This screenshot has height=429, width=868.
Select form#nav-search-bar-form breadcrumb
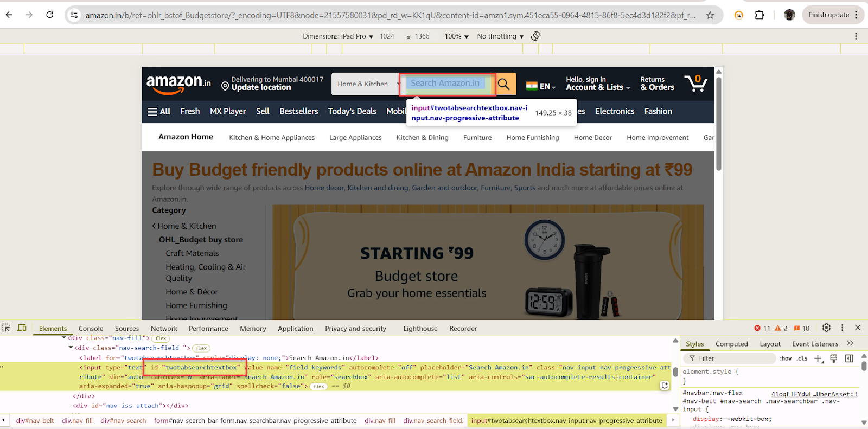255,421
